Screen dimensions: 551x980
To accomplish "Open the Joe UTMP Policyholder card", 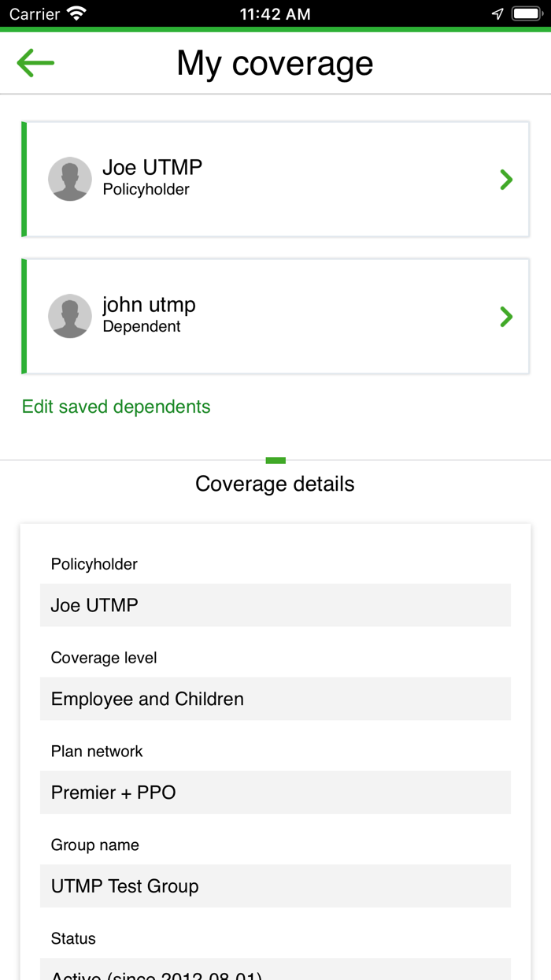I will (275, 179).
